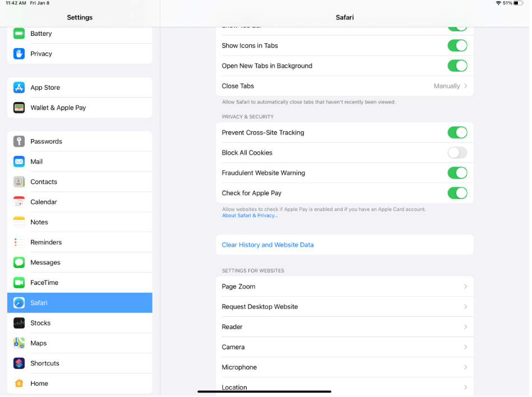The image size is (532, 397).
Task: Open the About Safari & Privacy link
Action: click(x=250, y=216)
